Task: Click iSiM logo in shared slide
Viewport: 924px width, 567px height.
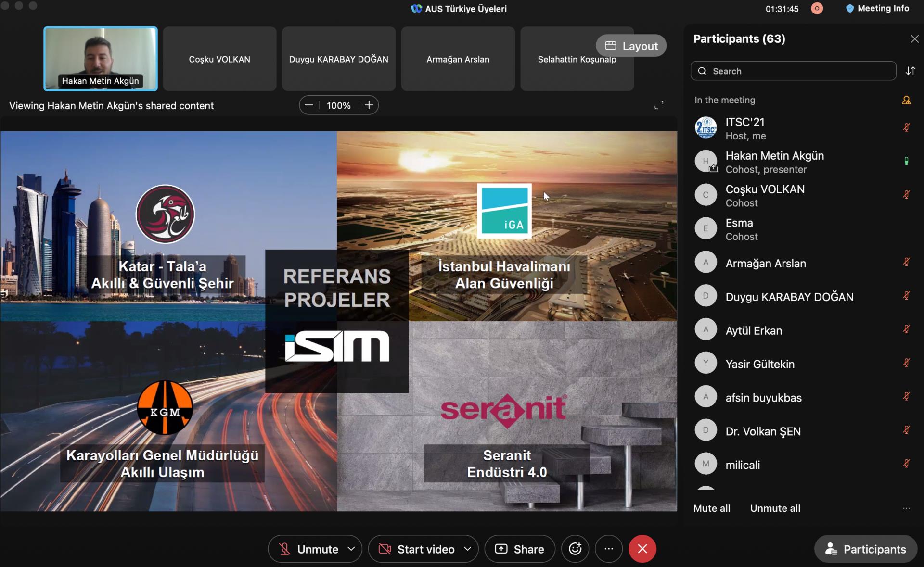Action: tap(337, 346)
